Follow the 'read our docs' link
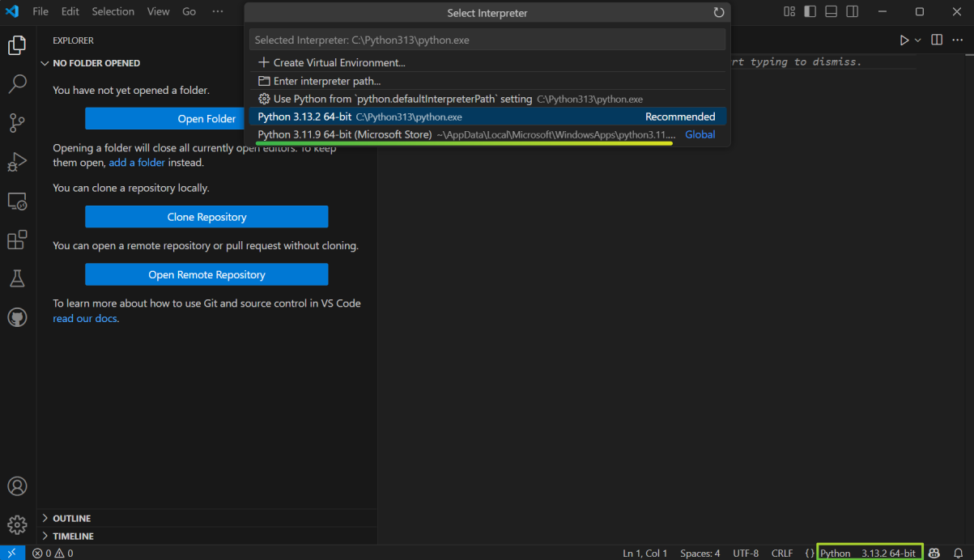The image size is (974, 560). coord(85,318)
